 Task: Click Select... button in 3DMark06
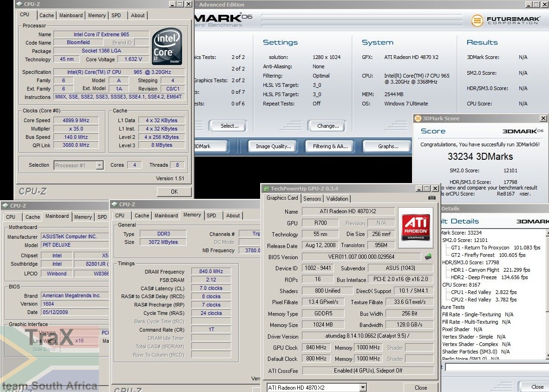[228, 126]
